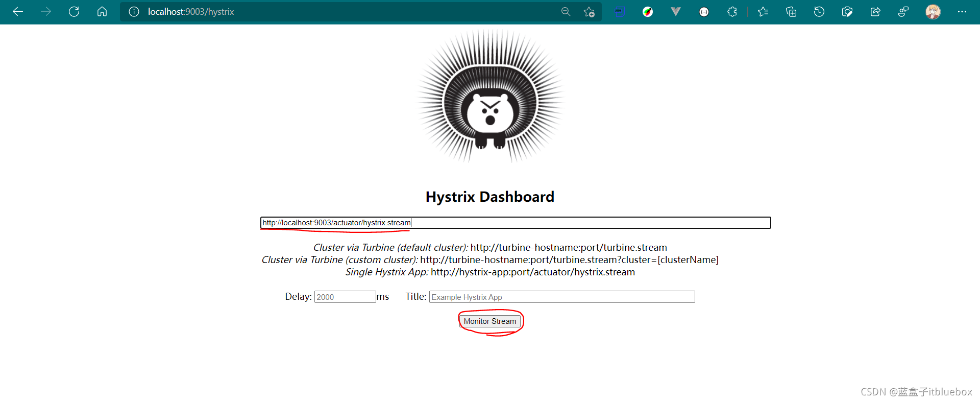This screenshot has width=980, height=401.
Task: Click the browser forward arrow
Action: click(x=46, y=12)
